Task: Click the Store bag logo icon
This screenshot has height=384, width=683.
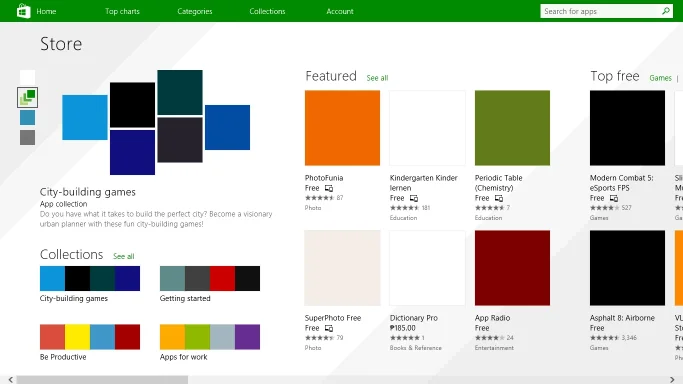Action: (x=24, y=11)
